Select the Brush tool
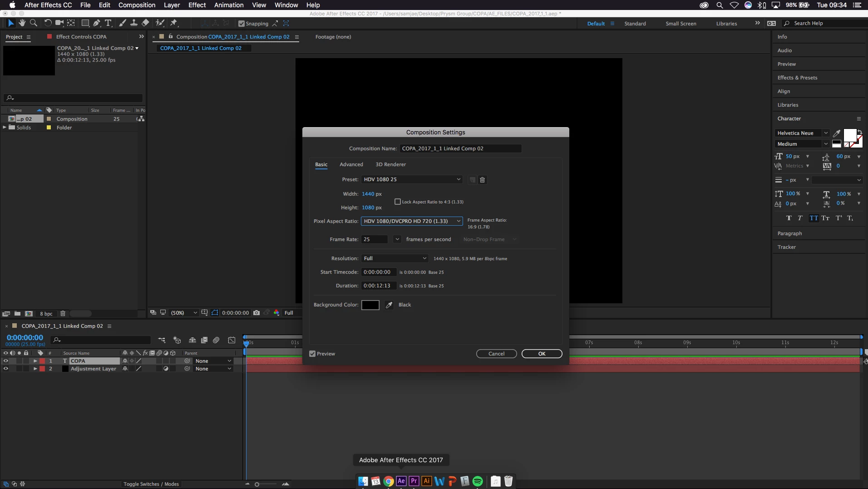The image size is (868, 489). point(123,23)
